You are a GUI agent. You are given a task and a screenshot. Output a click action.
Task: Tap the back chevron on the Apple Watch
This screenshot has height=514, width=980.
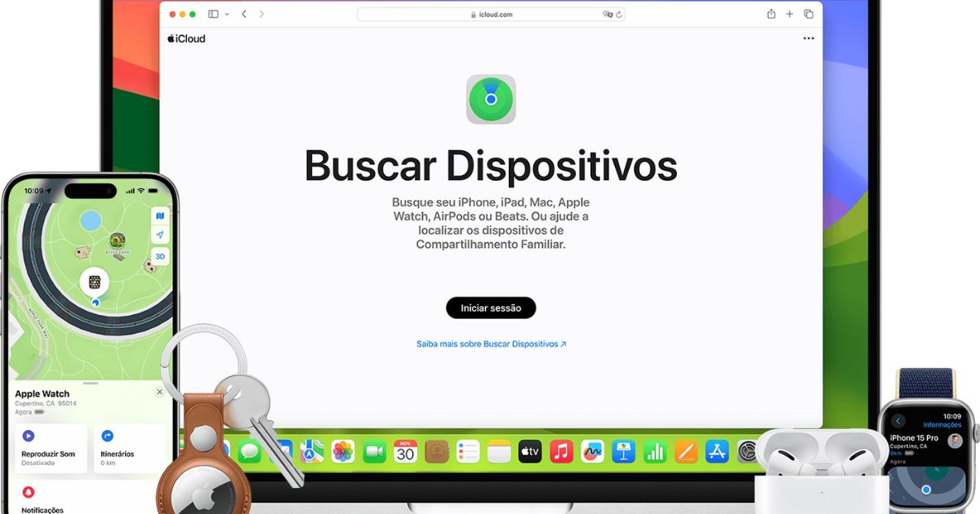pos(899,421)
